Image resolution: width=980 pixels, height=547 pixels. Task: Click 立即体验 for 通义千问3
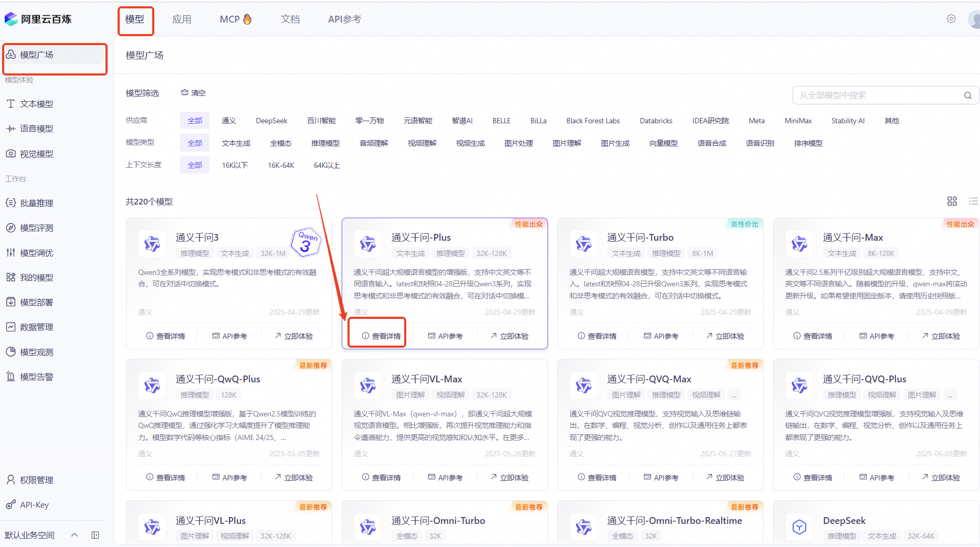(x=293, y=336)
